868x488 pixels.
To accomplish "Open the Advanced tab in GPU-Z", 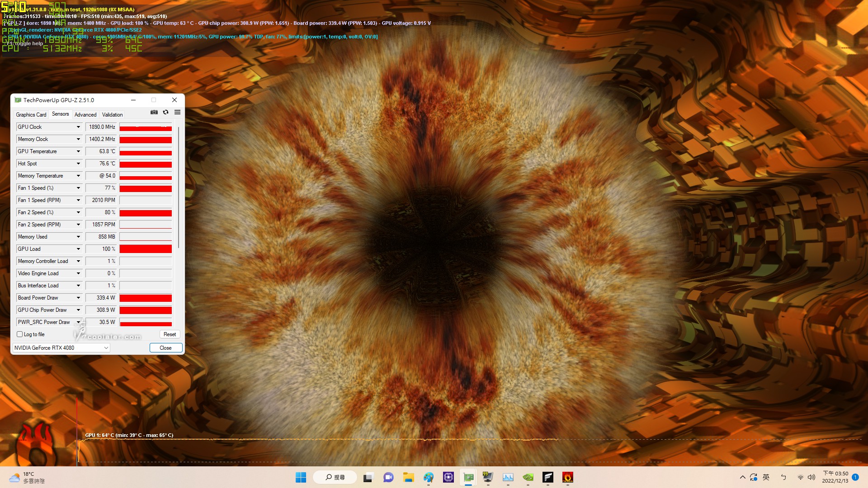I will [x=85, y=115].
